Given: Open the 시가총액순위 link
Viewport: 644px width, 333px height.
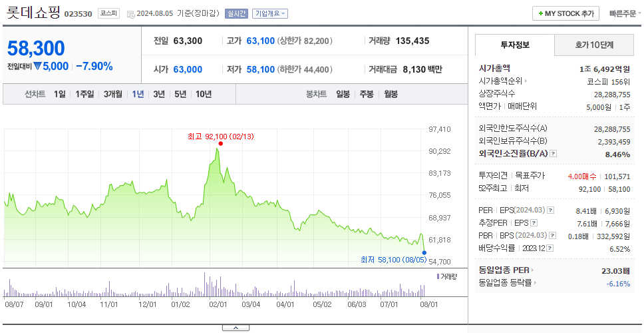Looking at the screenshot, I should 501,81.
